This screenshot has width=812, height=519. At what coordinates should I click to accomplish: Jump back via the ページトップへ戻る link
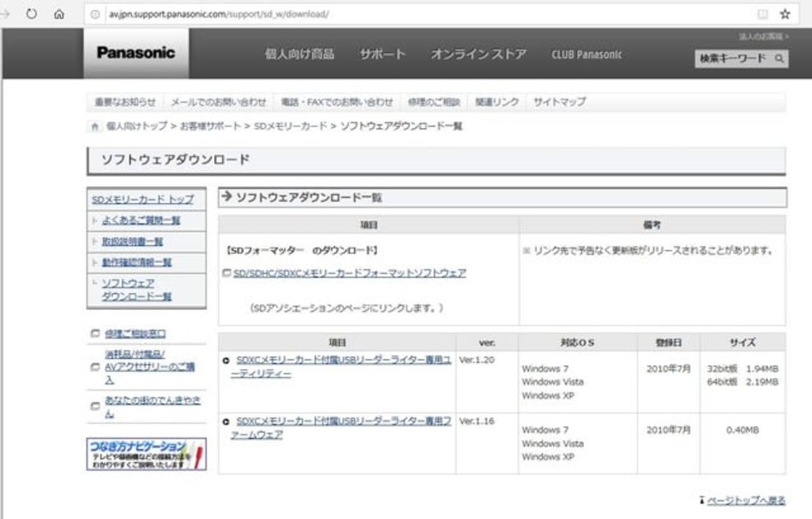pos(746,500)
